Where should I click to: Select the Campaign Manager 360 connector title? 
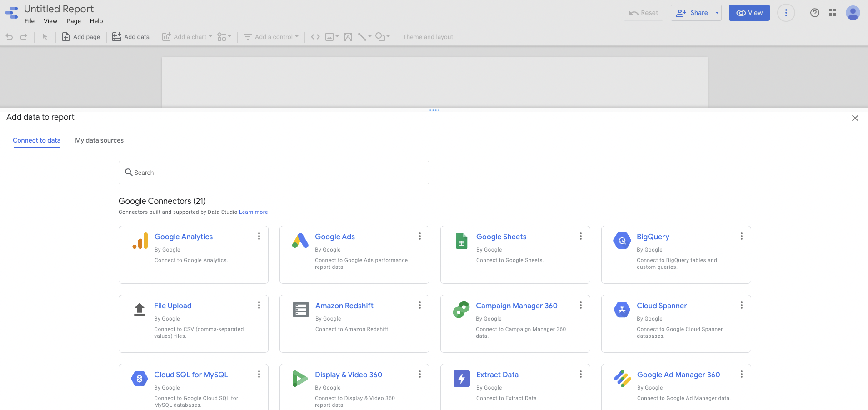pyautogui.click(x=517, y=306)
